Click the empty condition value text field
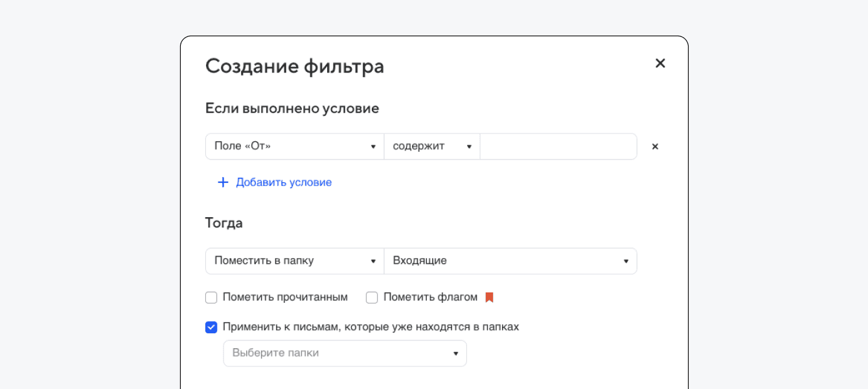This screenshot has width=868, height=389. click(x=558, y=147)
